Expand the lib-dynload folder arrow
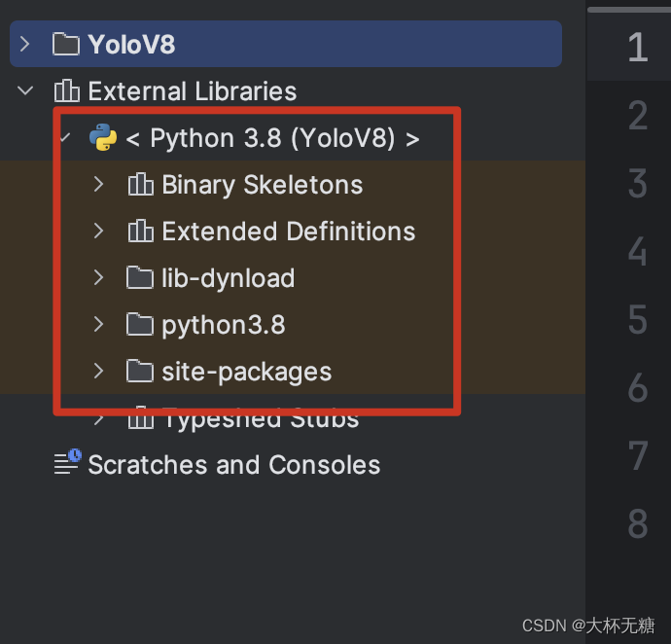 pos(98,278)
